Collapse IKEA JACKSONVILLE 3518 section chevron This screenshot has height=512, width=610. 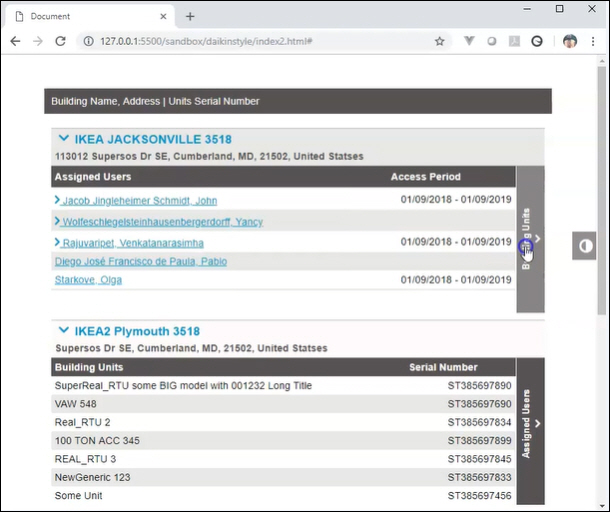[63, 138]
